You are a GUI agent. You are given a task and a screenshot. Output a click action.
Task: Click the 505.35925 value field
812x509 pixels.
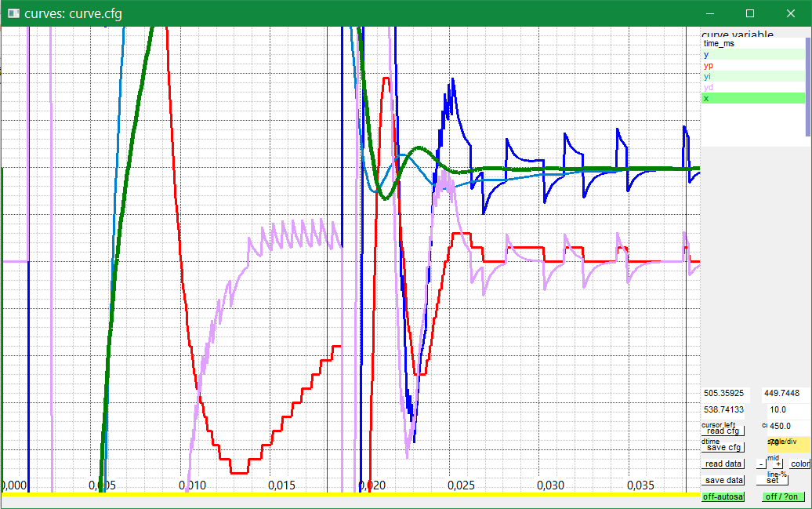point(726,394)
